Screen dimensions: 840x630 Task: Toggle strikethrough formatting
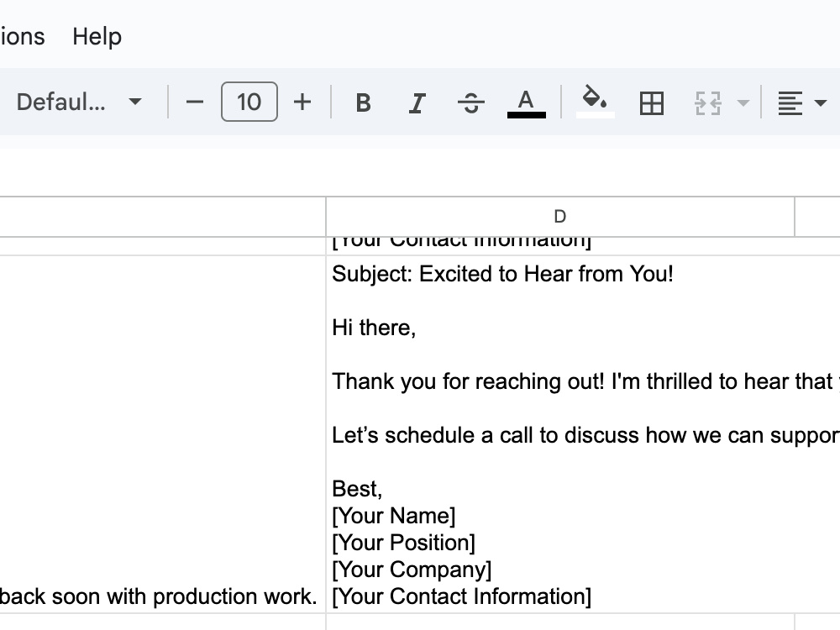[471, 102]
